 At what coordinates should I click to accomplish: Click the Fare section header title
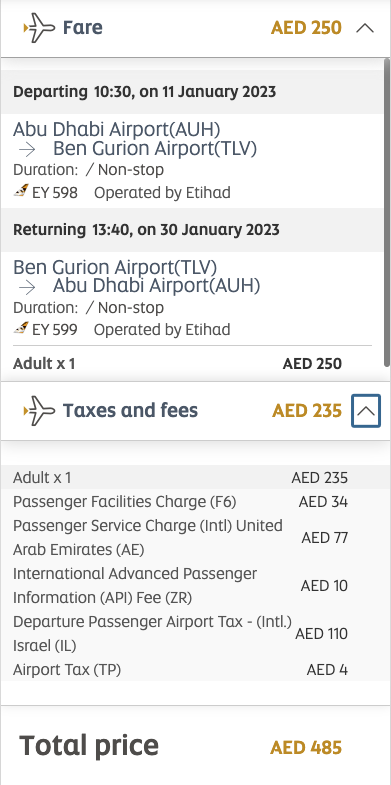[x=83, y=28]
